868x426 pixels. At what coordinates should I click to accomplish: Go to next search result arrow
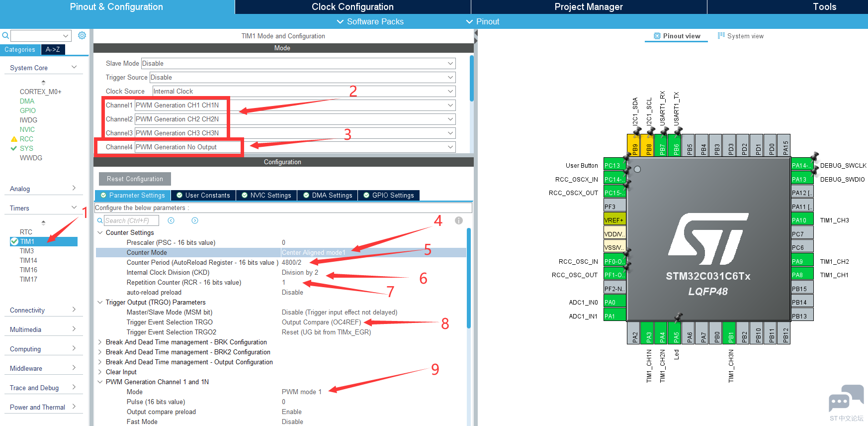(195, 220)
